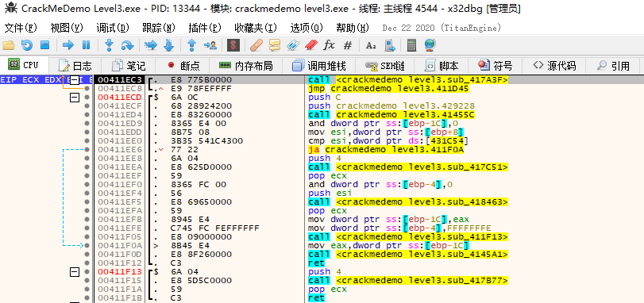Viewport: 644px width, 303px height.
Task: Toggle breakpoint dot at address 00411EF5
Action: coord(87,201)
